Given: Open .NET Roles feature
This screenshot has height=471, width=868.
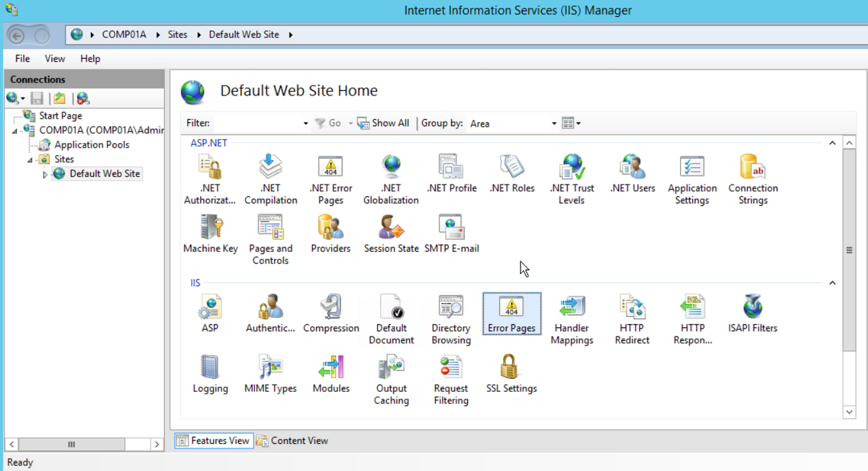Looking at the screenshot, I should click(512, 174).
